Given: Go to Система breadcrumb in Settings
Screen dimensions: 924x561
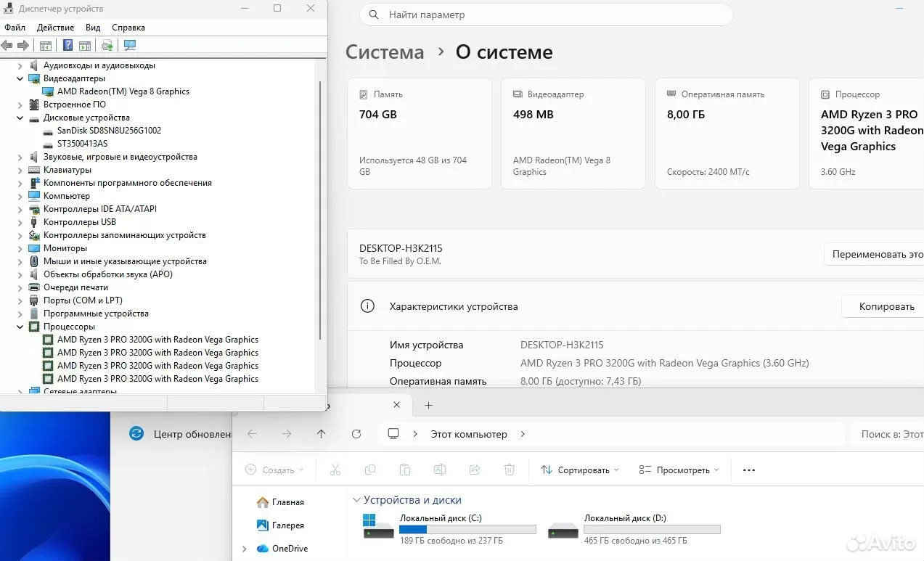Looking at the screenshot, I should click(385, 52).
